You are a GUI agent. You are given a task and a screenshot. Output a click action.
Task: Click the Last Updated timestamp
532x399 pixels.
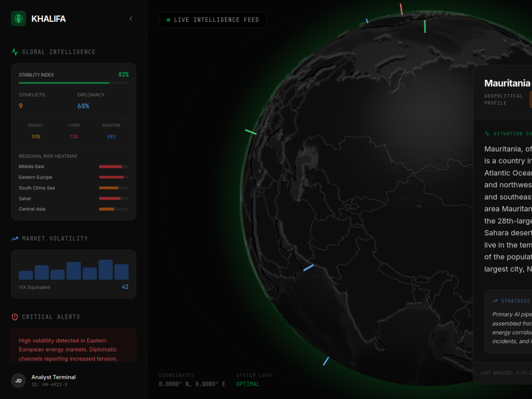[x=506, y=373]
